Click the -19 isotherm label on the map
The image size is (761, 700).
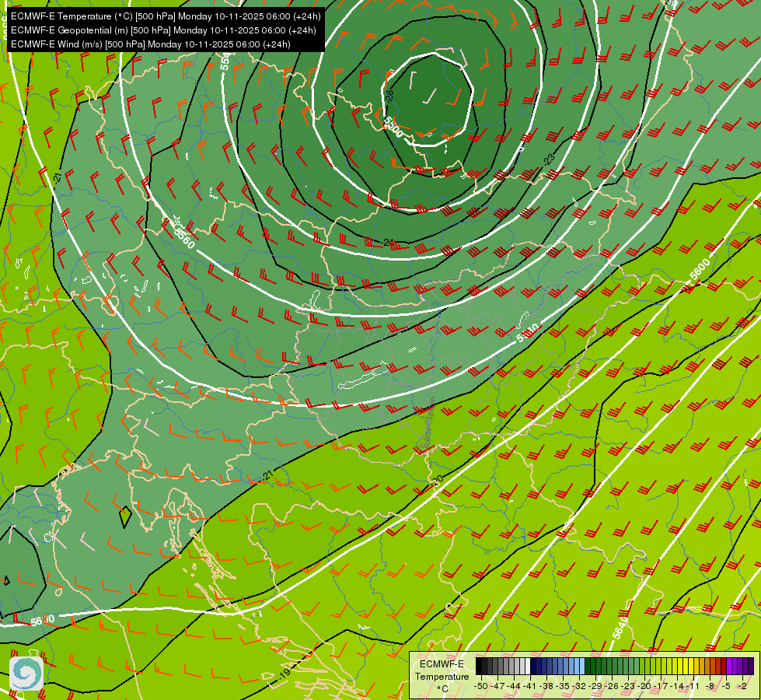(285, 673)
